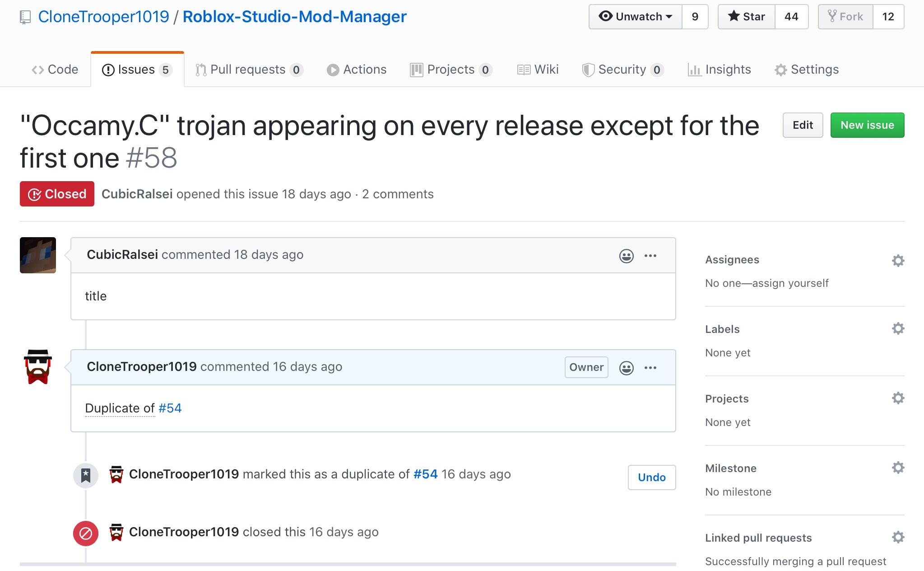Click the assign yourself link
The height and width of the screenshot is (571, 924).
(x=790, y=283)
